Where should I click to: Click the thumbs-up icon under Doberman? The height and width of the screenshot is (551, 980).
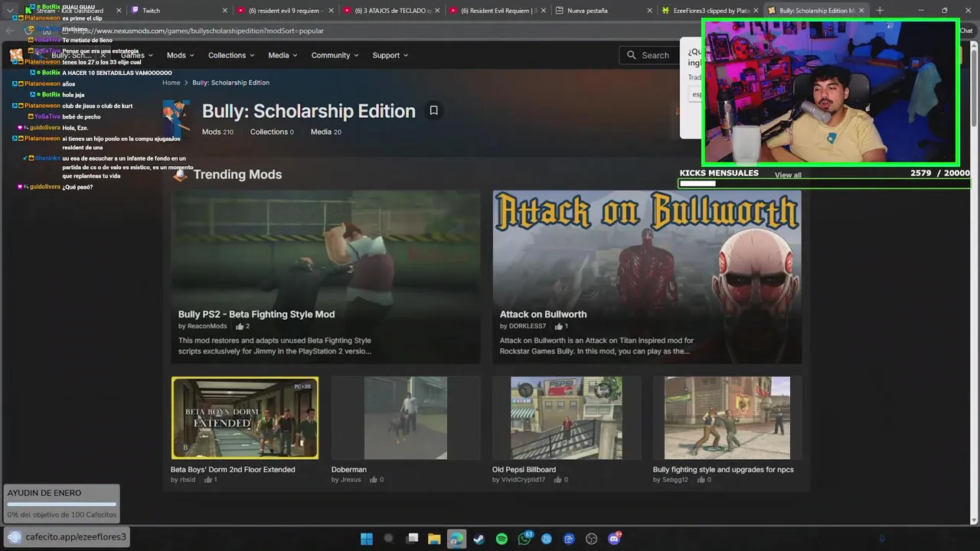click(374, 480)
